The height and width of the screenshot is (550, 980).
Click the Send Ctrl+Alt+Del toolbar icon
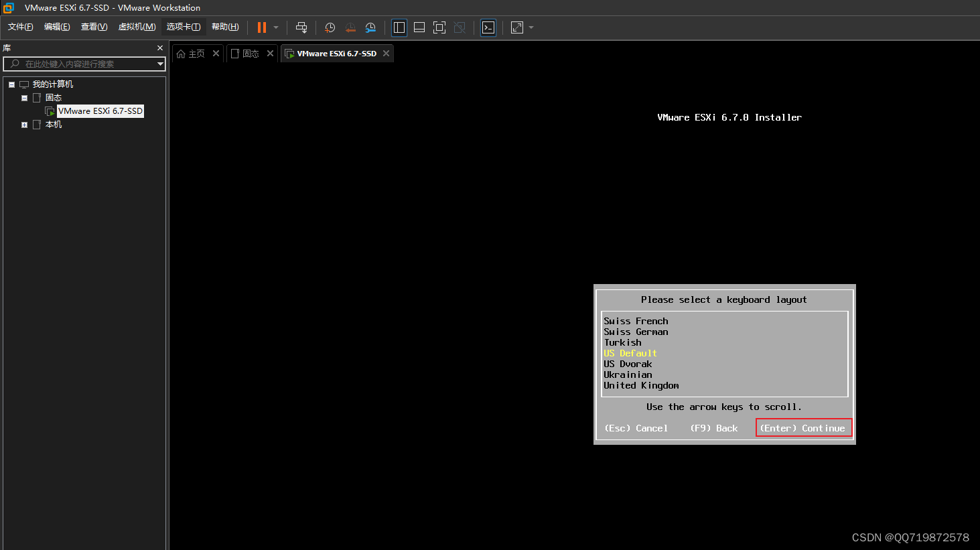coord(301,27)
